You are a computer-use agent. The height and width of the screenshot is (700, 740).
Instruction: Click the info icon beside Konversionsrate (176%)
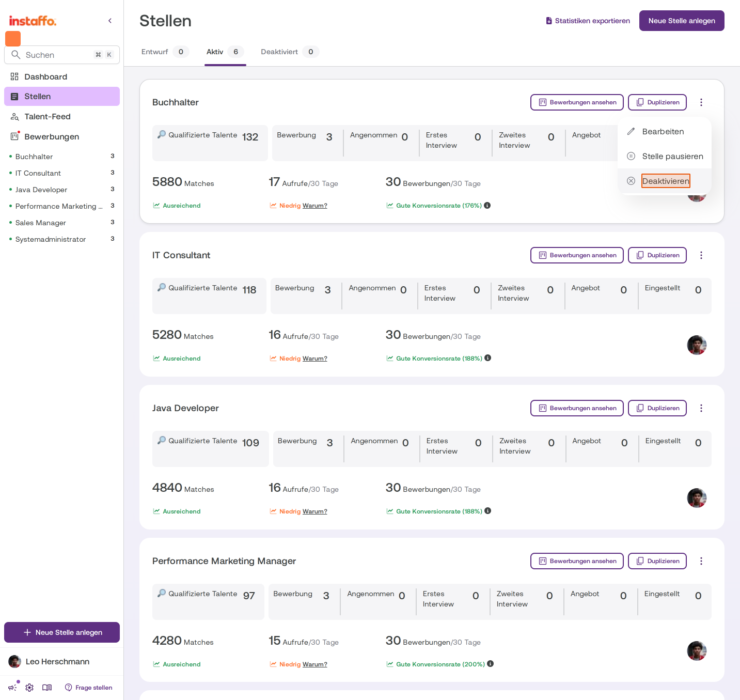pos(487,205)
